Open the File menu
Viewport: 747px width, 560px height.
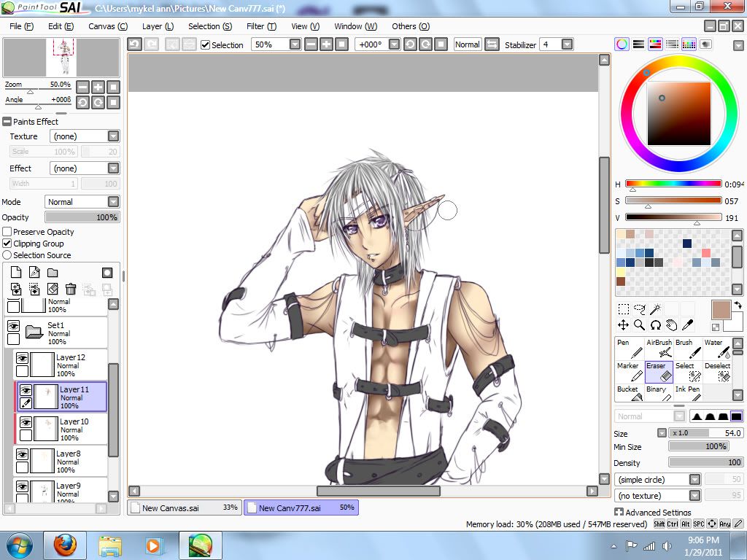[x=22, y=26]
